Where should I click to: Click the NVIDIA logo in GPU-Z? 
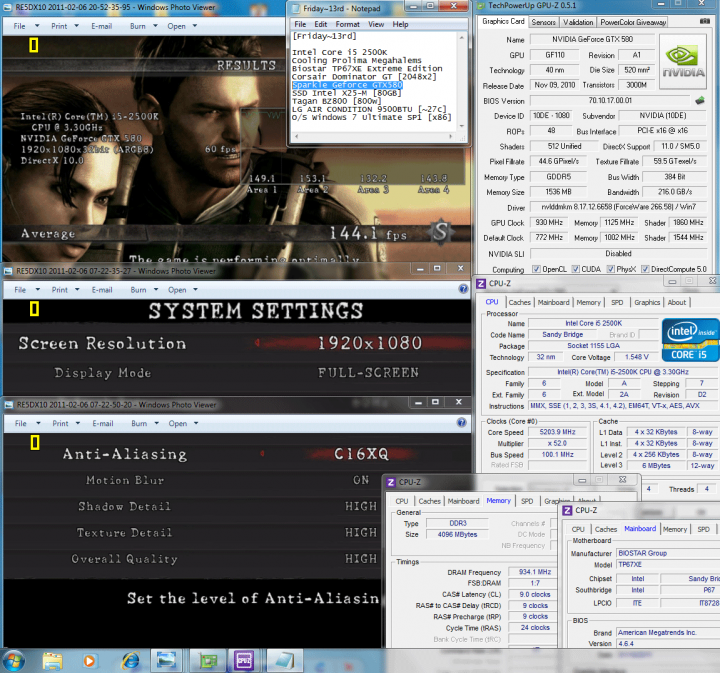683,62
